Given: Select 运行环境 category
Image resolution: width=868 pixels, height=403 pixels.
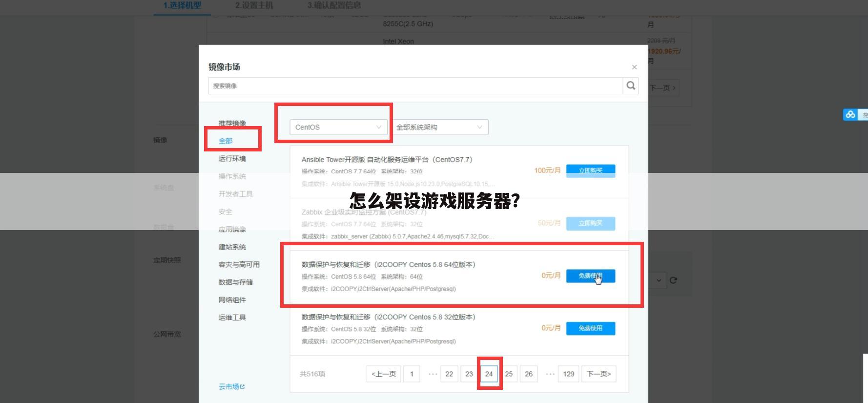Looking at the screenshot, I should (232, 158).
